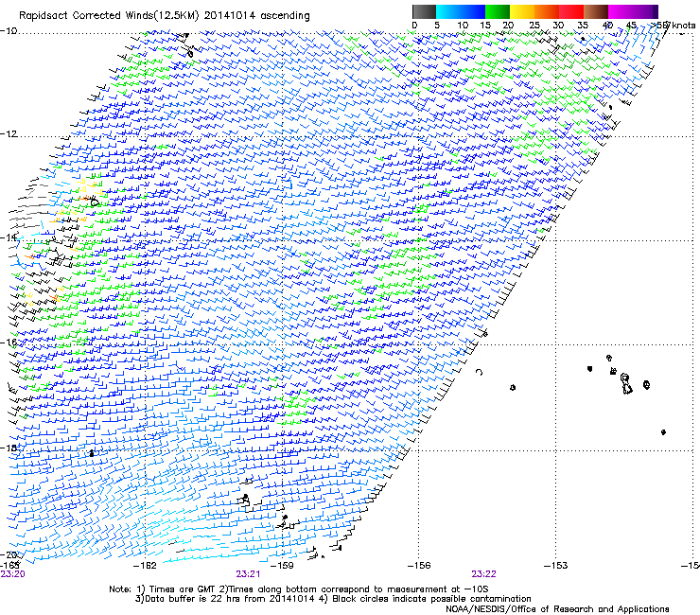Click the legend label '0'
This screenshot has width=700, height=615.
point(414,26)
